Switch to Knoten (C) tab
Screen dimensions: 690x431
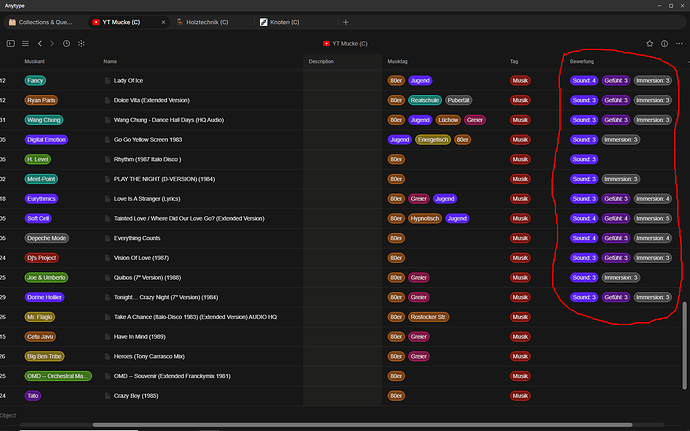pos(285,22)
